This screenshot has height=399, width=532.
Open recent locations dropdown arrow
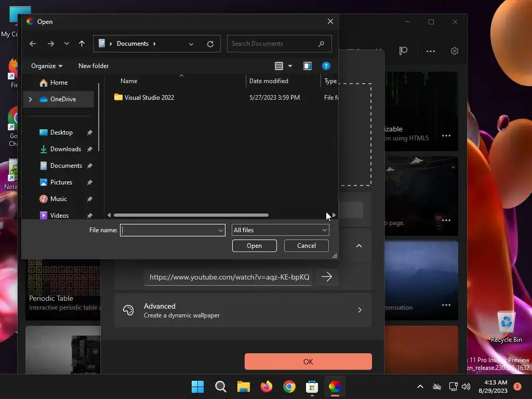click(x=66, y=44)
